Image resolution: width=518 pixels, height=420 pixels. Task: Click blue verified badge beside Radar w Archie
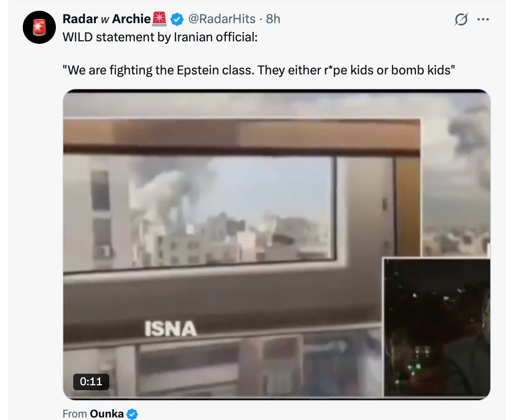177,19
